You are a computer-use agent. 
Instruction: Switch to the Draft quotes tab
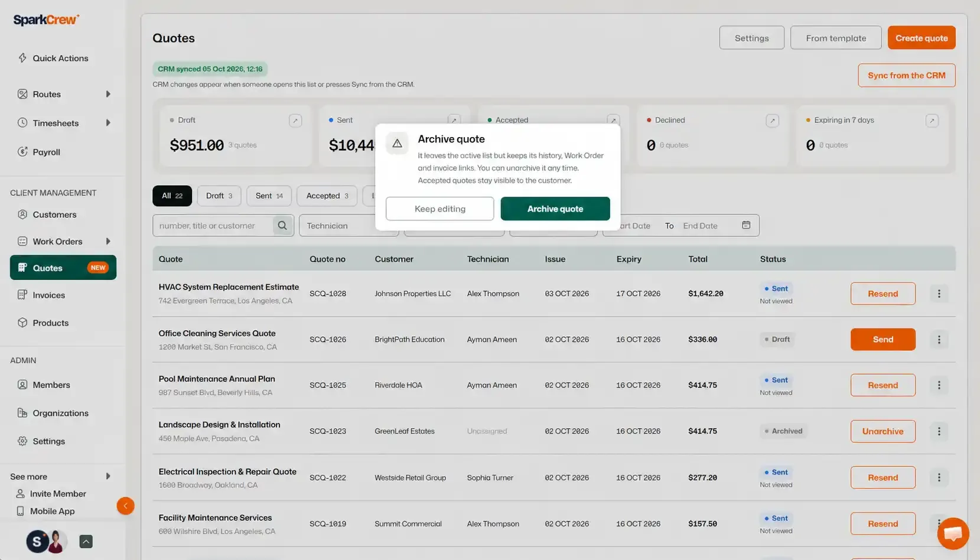[x=219, y=196]
